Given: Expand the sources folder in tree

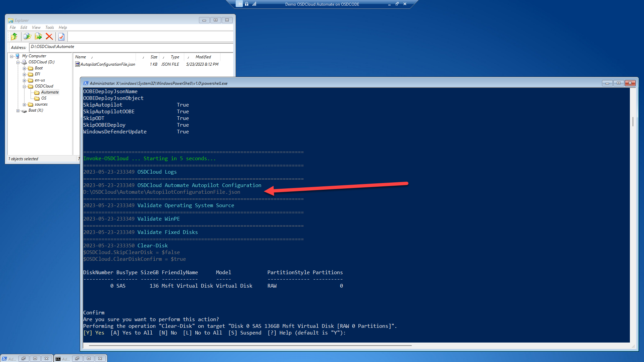Looking at the screenshot, I should point(24,105).
